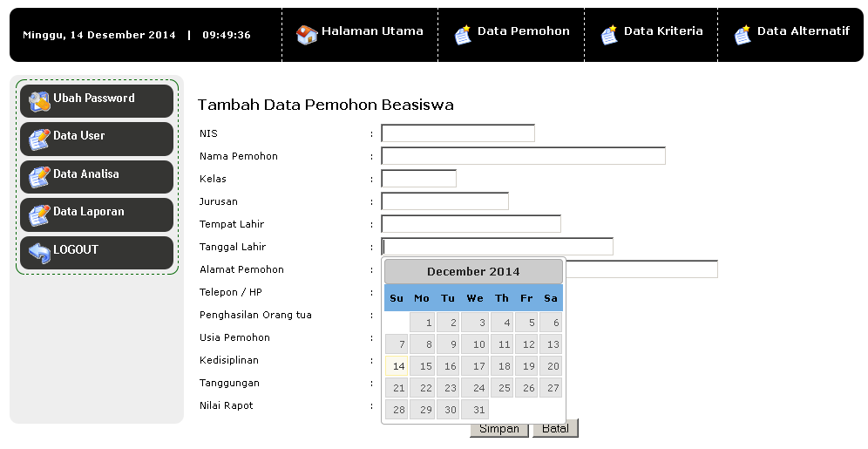
Task: Choose day 11 in the datepicker
Action: 502,344
